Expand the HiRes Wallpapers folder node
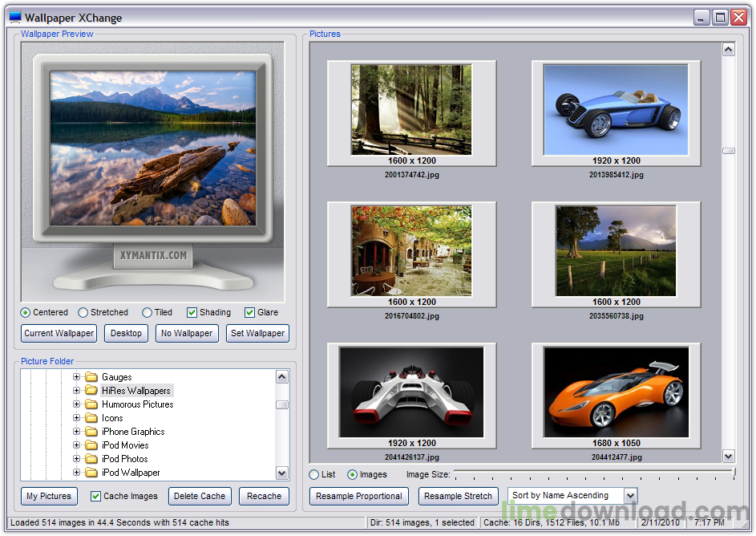756x536 pixels. point(77,391)
